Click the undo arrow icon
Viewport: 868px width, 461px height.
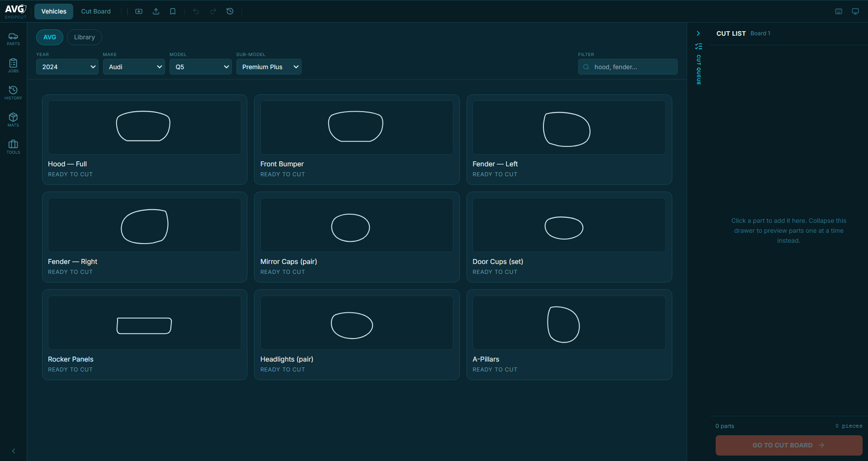pos(196,11)
